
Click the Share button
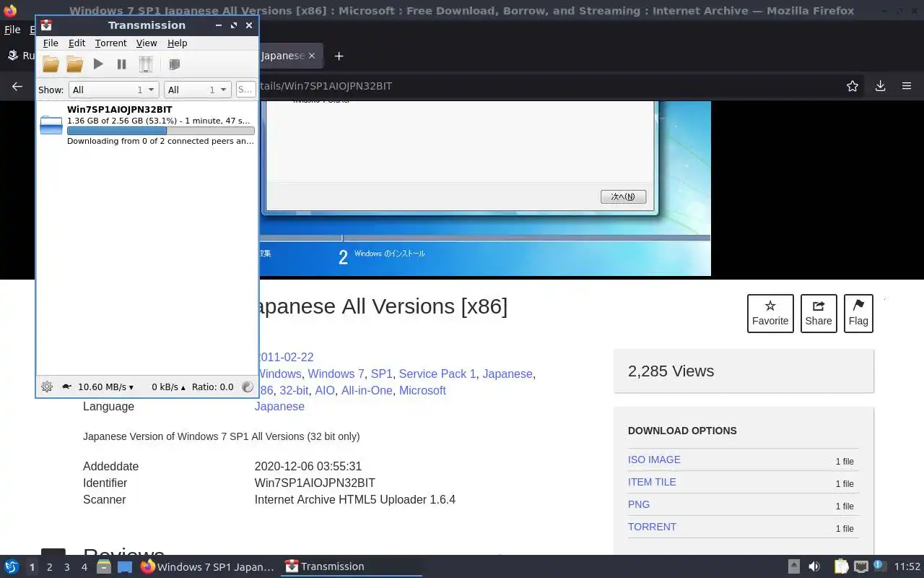click(819, 314)
